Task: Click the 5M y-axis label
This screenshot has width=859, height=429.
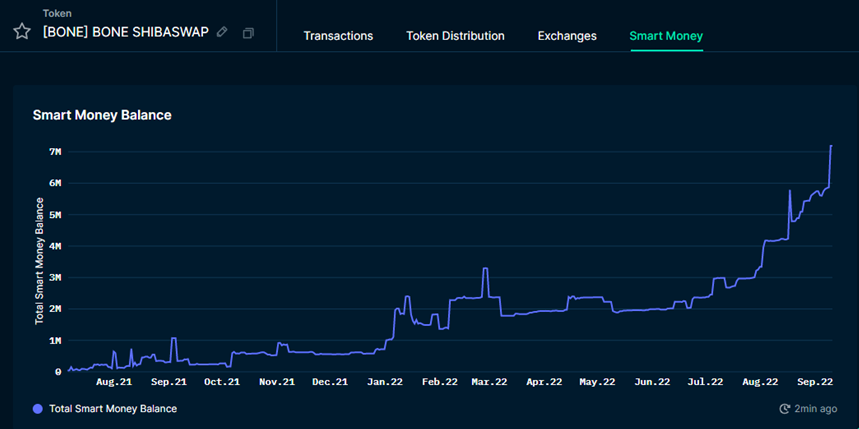Action: [x=55, y=215]
